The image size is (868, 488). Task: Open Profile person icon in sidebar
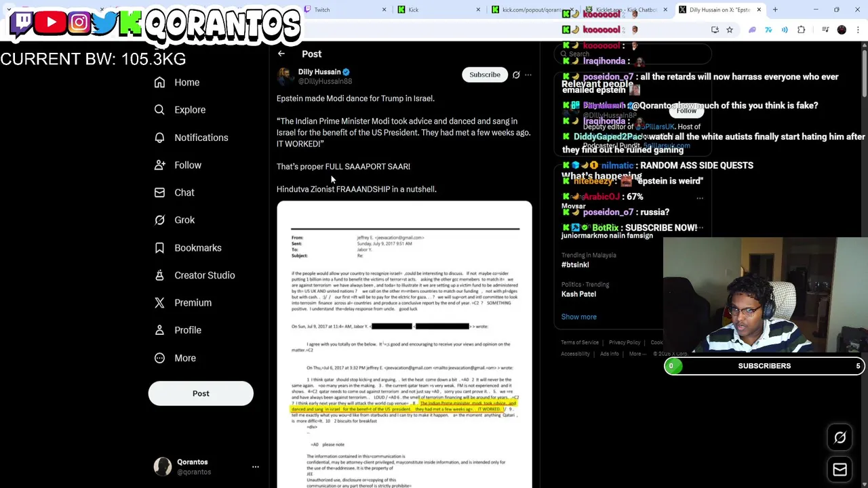point(159,330)
